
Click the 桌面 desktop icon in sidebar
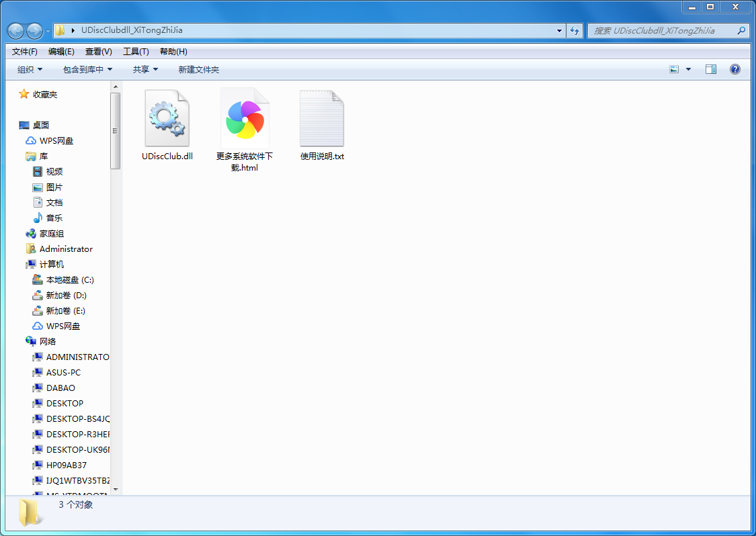tap(24, 126)
